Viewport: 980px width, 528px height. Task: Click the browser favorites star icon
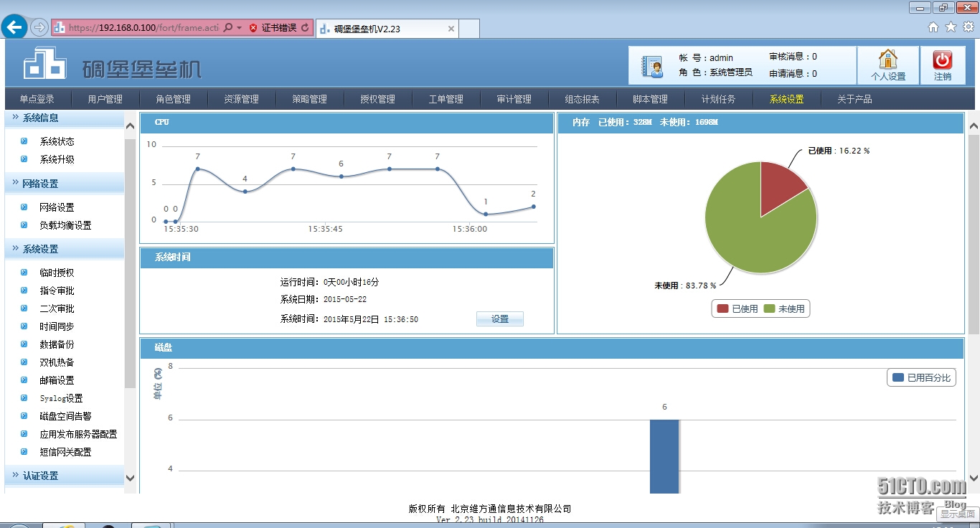951,27
